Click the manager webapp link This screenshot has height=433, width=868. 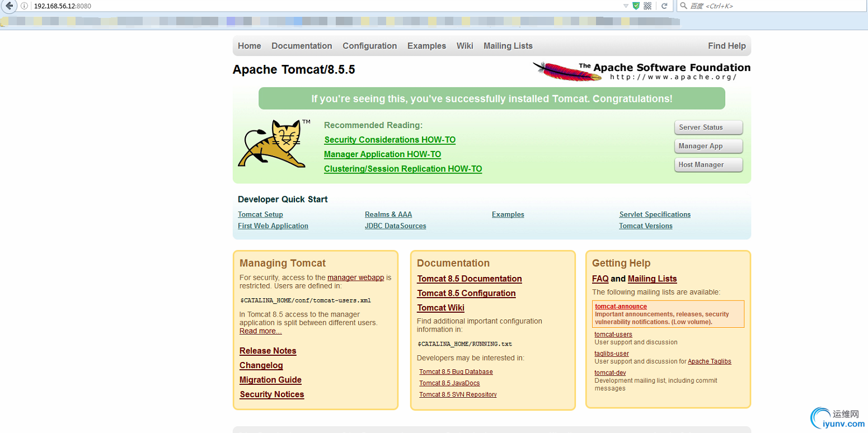click(x=356, y=277)
